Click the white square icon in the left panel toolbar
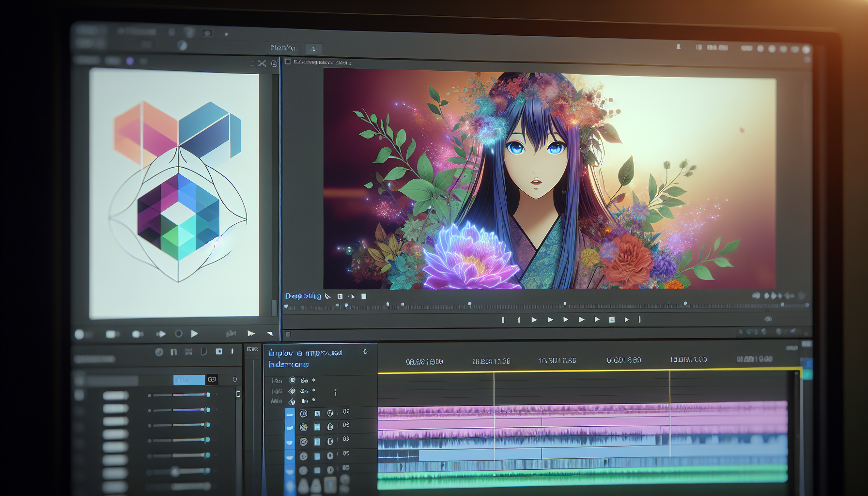This screenshot has height=496, width=868. [219, 352]
